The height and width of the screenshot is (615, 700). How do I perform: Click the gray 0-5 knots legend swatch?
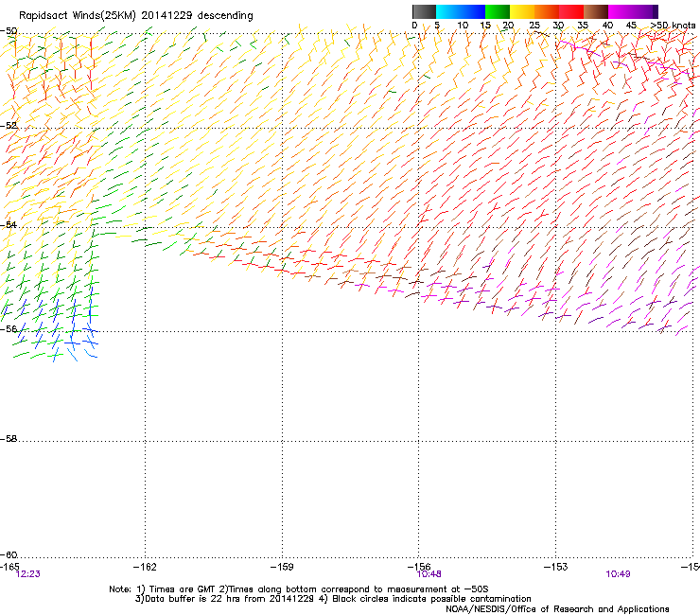tap(424, 11)
